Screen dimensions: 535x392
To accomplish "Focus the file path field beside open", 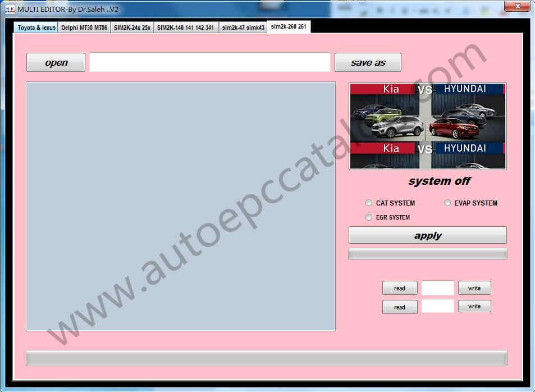I will [x=209, y=62].
